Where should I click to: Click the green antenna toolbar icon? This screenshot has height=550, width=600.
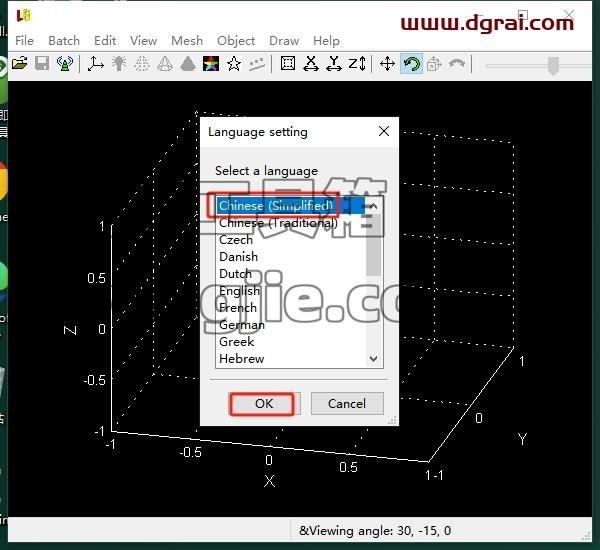click(x=65, y=64)
